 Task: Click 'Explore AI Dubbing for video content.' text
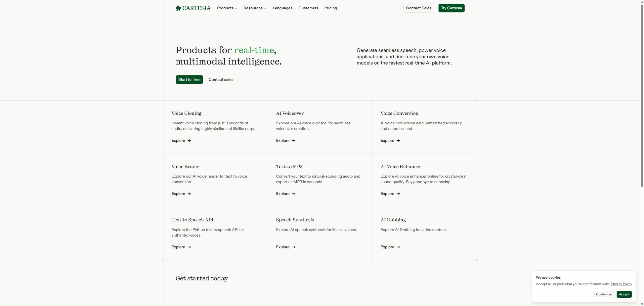coord(413,230)
